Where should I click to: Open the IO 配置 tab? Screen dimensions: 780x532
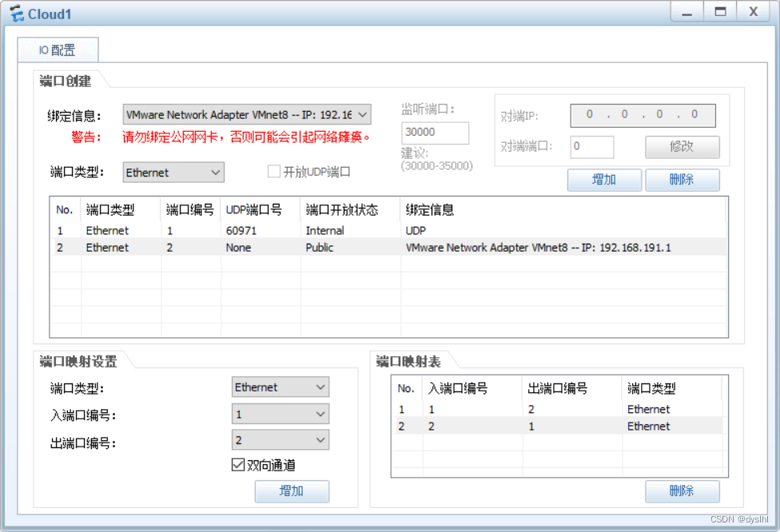click(58, 50)
